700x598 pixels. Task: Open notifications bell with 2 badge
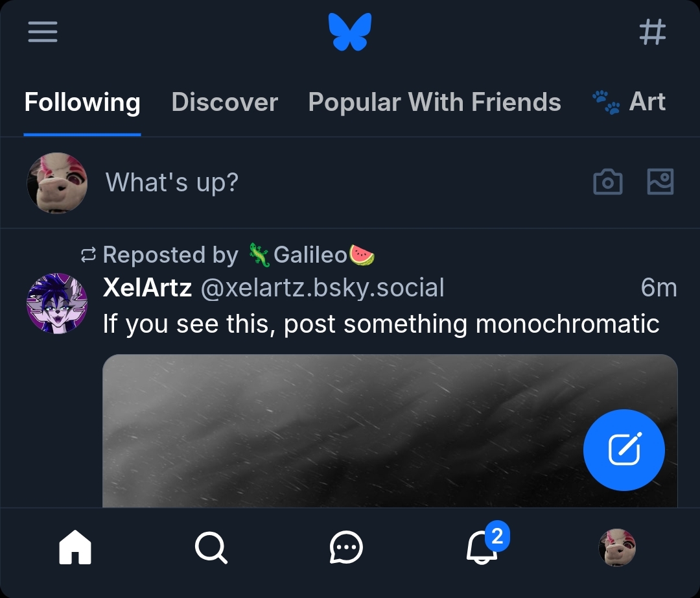482,548
